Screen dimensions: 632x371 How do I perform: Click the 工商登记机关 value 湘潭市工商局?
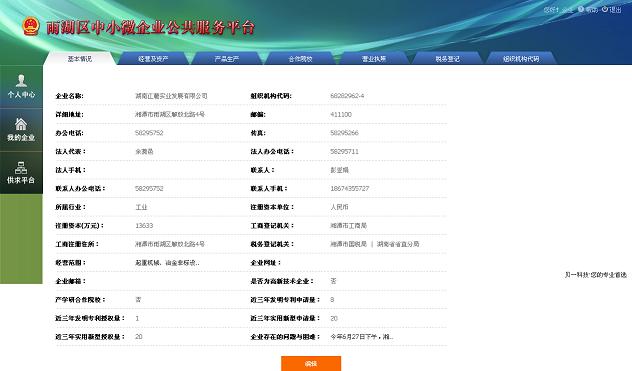(349, 225)
